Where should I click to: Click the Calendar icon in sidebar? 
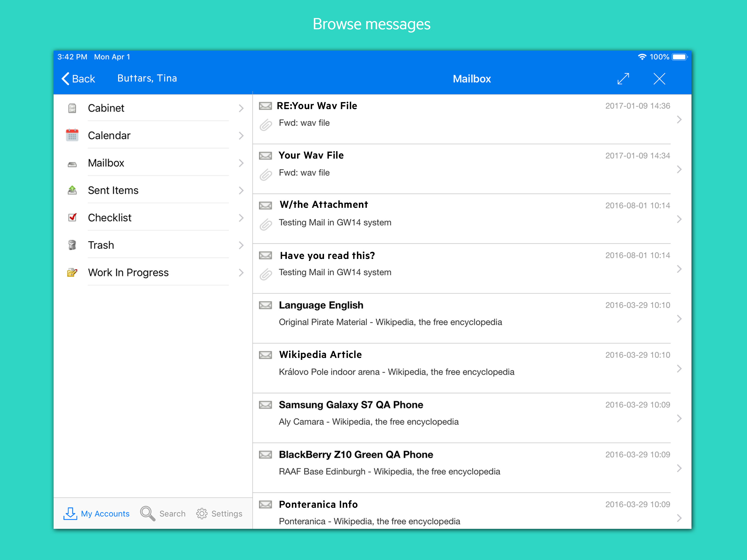(x=72, y=135)
